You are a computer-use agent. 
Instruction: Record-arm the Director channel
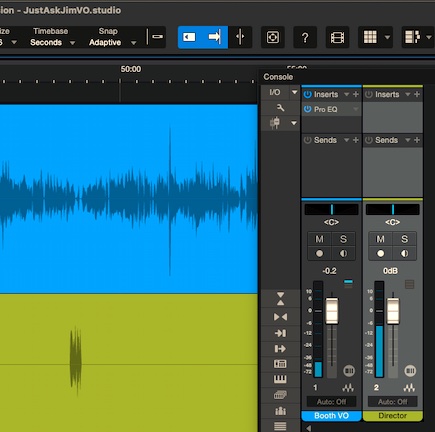pyautogui.click(x=380, y=253)
